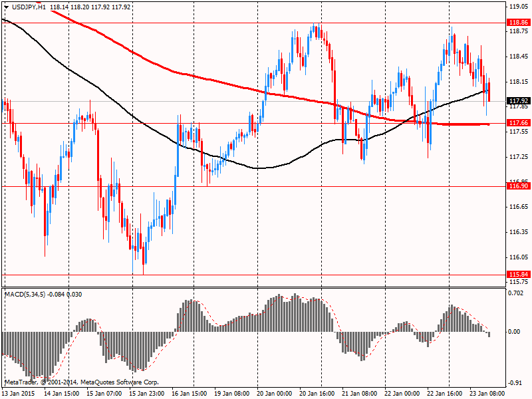Viewport: 532px width, 399px height.
Task: Click the 115.75 price scale value
Action: coord(519,282)
